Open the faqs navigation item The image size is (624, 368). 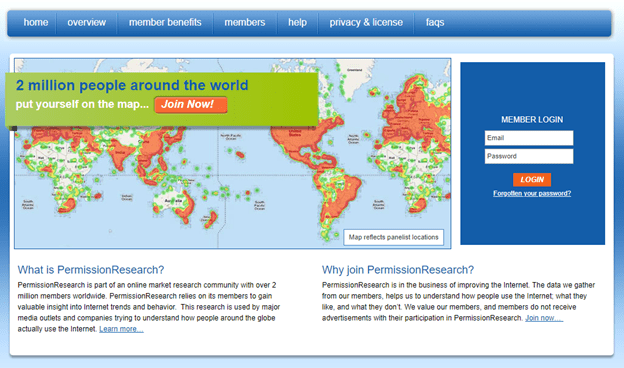tap(435, 23)
